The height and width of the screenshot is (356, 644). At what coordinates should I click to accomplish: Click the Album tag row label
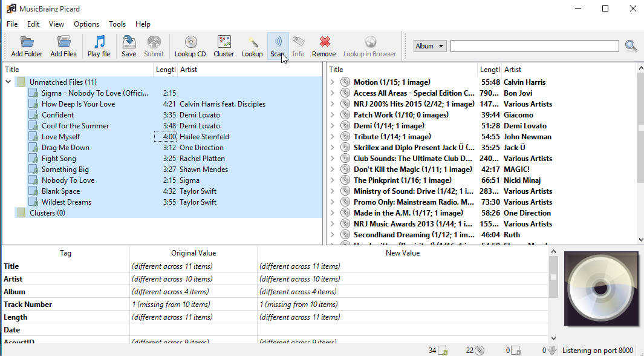pos(15,292)
